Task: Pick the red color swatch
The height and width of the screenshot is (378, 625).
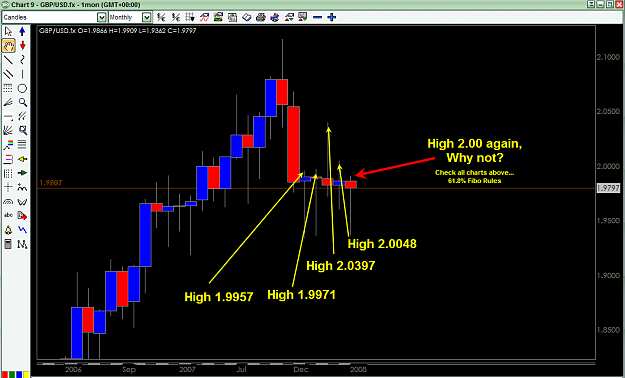Action: (x=5, y=374)
